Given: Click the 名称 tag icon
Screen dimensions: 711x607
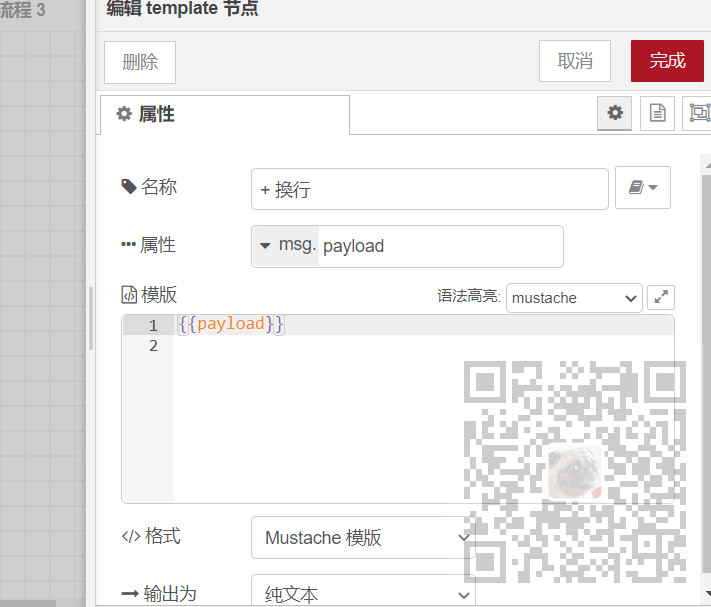Looking at the screenshot, I should click(x=129, y=186).
